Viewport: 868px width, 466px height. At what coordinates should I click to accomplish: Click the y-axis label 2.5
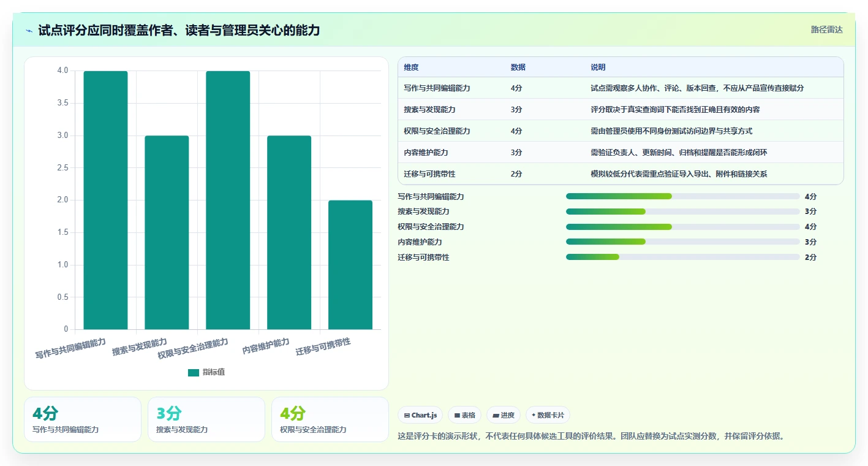63,168
